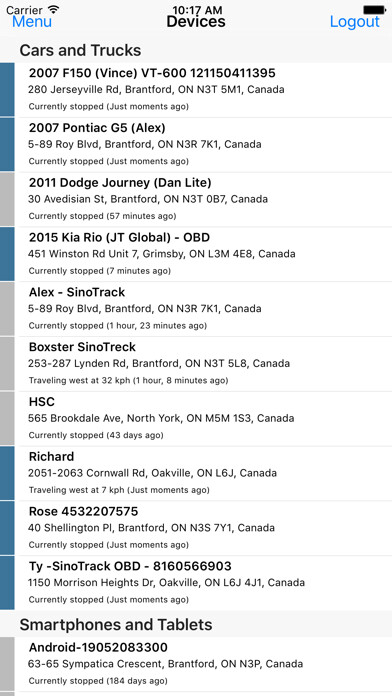The width and height of the screenshot is (392, 696).
Task: Select the 2011 Dodge Journey (Dan Lite) row
Action: click(196, 199)
